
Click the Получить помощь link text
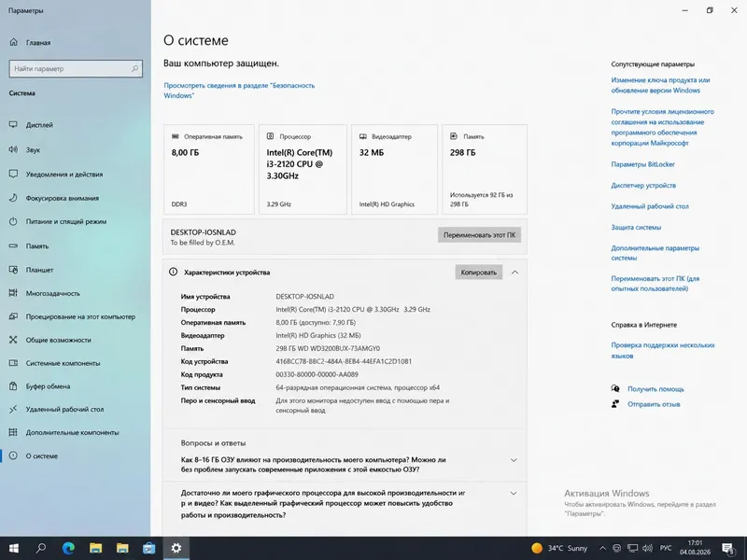pos(655,389)
